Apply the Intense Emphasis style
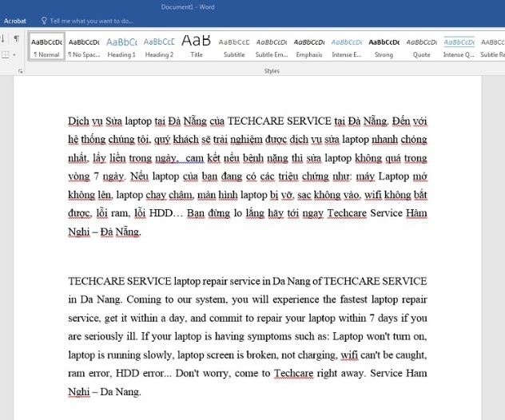 click(347, 46)
